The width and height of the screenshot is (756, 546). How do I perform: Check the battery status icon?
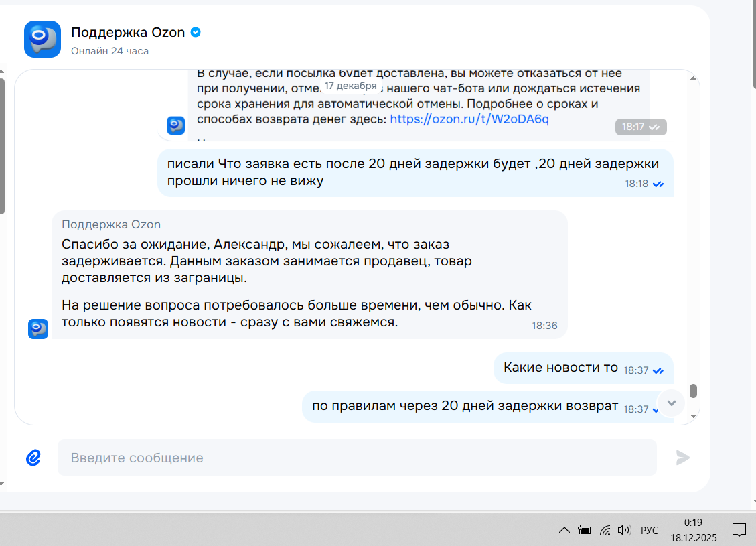click(x=585, y=531)
